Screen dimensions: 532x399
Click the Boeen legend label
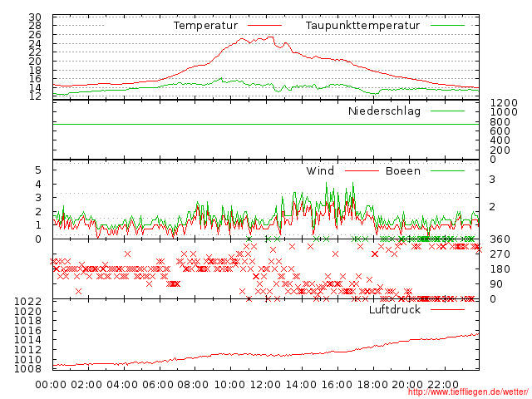click(403, 170)
